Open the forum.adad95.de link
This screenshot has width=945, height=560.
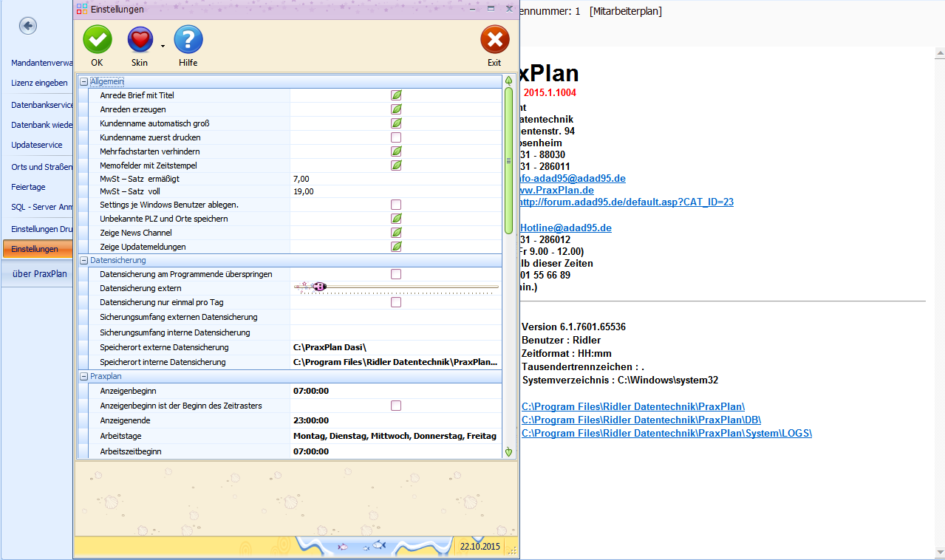click(x=627, y=202)
